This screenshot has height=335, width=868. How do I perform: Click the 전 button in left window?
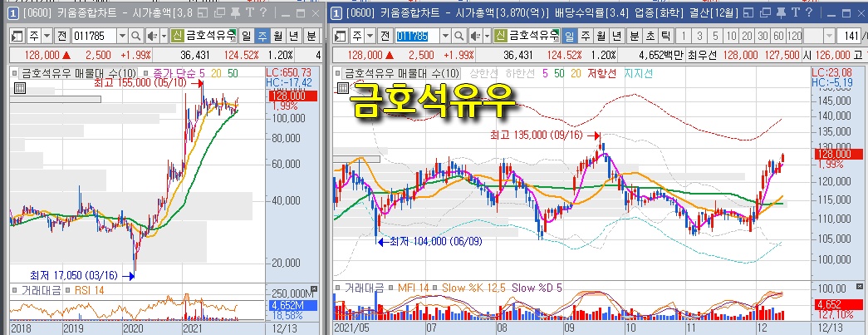pos(62,37)
